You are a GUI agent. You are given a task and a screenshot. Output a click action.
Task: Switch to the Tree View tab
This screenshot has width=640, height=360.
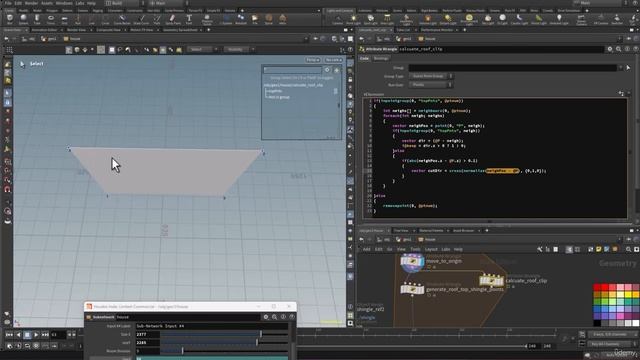tap(401, 231)
